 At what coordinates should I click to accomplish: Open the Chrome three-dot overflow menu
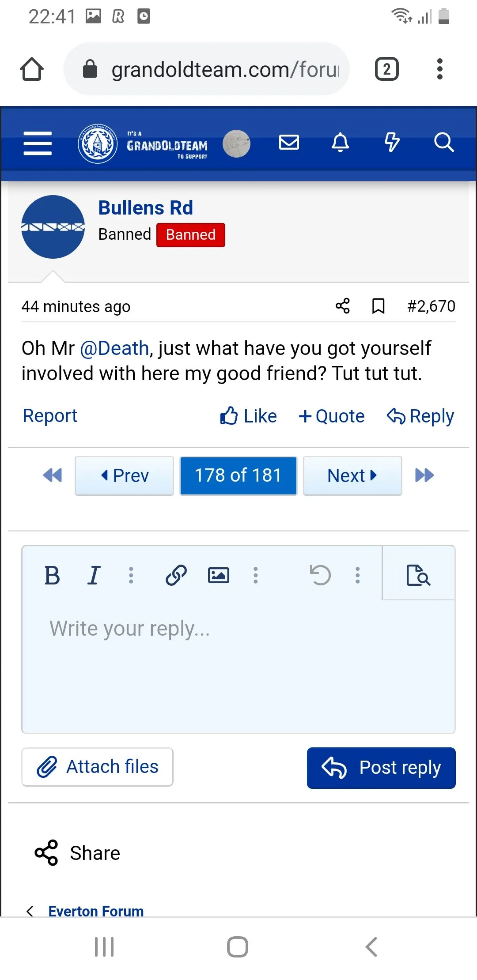[439, 69]
